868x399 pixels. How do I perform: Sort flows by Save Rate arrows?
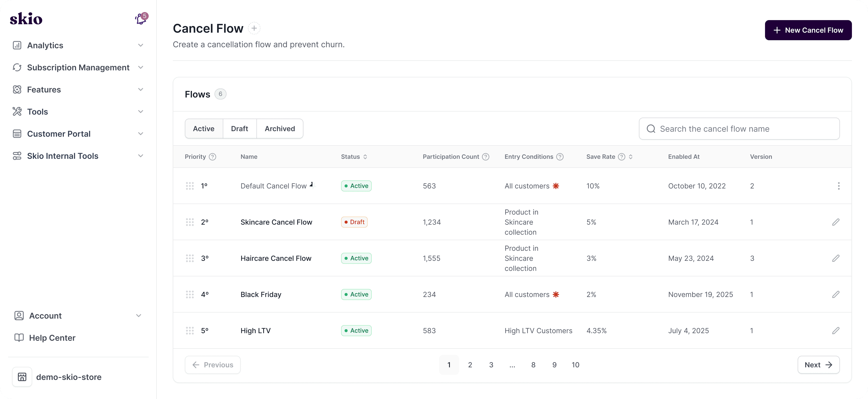[630, 157]
